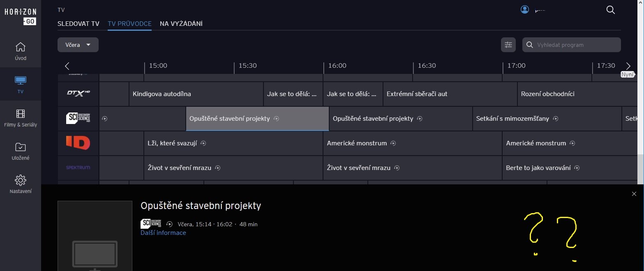Click the Discovery Science channel logo
The width and height of the screenshot is (644, 271).
[x=78, y=118]
